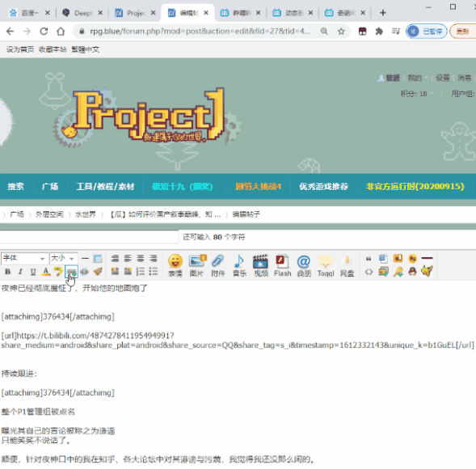This screenshot has height=469, width=476.
Task: Click the quote marks icon
Action: [x=369, y=259]
